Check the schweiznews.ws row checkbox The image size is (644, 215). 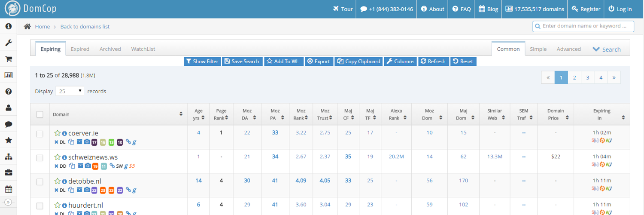(x=40, y=158)
